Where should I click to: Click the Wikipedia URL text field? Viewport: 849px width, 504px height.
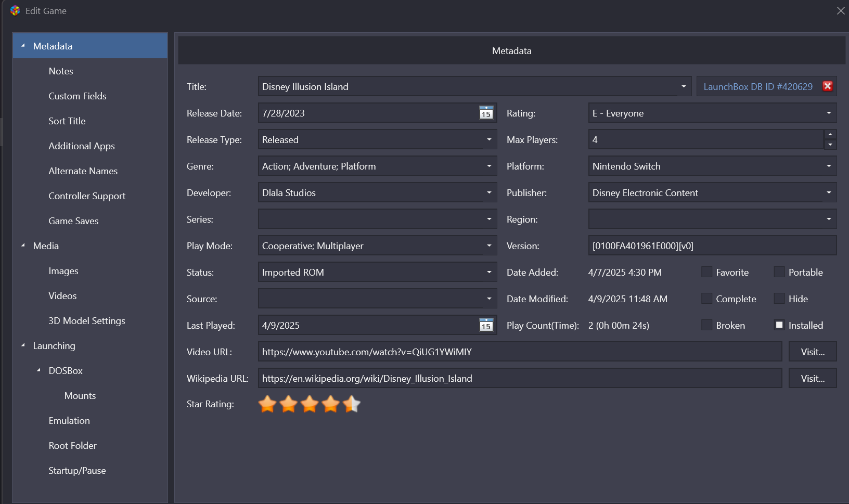pyautogui.click(x=520, y=378)
